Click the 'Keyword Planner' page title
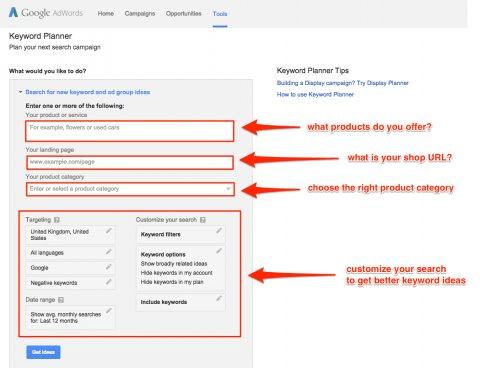Image resolution: width=480 pixels, height=368 pixels. 40,36
